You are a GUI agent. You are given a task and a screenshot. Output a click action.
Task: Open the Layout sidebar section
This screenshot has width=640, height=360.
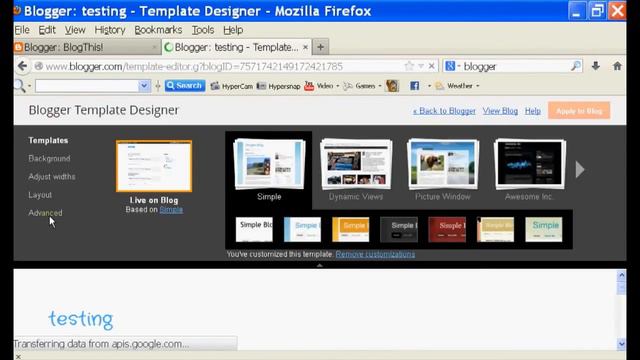40,195
